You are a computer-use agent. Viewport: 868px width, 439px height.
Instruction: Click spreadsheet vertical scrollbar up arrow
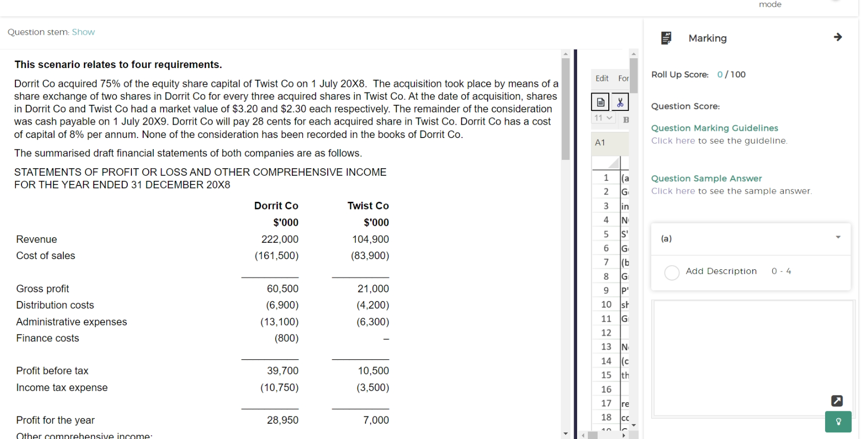point(634,54)
